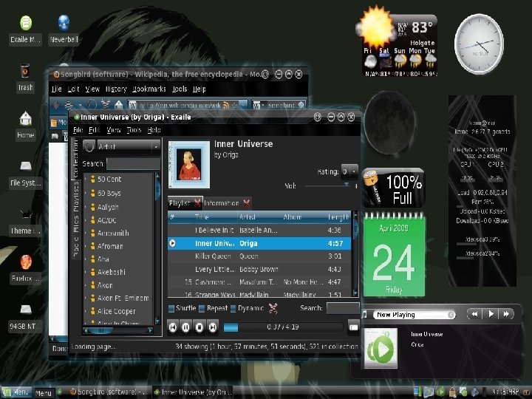Click the padlock icon in system tray
Image resolution: width=532 pixels, height=399 pixels.
point(452,392)
